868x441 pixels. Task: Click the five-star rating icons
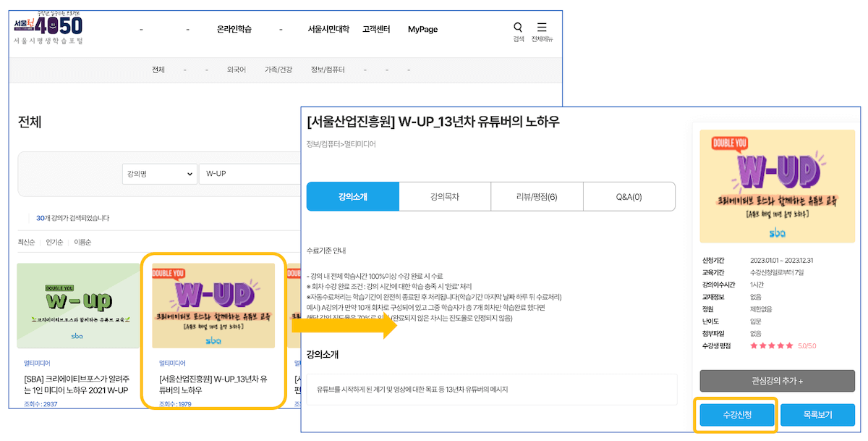coord(773,346)
